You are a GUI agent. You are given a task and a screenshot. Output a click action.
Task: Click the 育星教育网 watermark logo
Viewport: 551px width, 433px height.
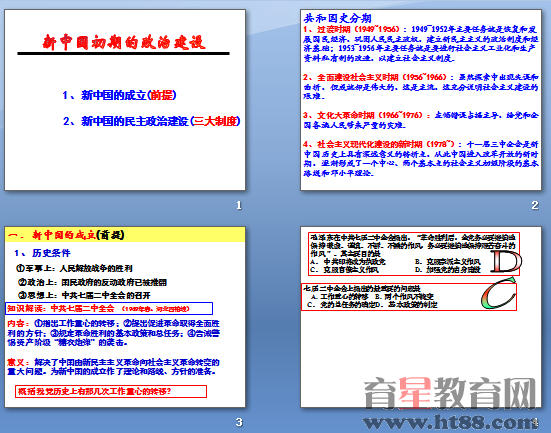pyautogui.click(x=450, y=393)
